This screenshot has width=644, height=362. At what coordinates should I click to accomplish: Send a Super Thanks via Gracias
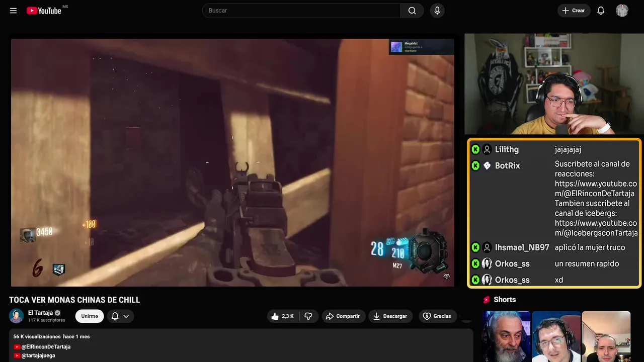click(x=438, y=316)
